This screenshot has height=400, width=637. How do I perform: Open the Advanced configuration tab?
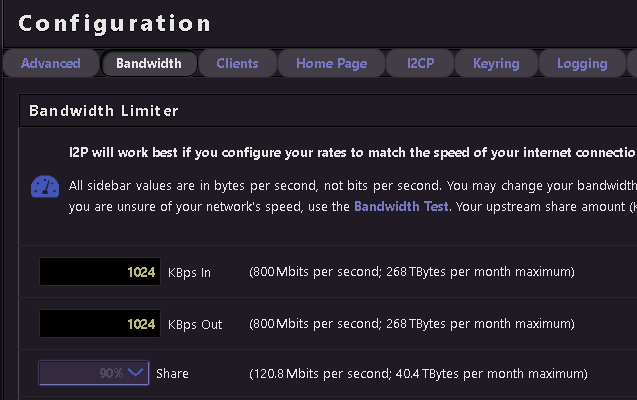click(x=50, y=63)
